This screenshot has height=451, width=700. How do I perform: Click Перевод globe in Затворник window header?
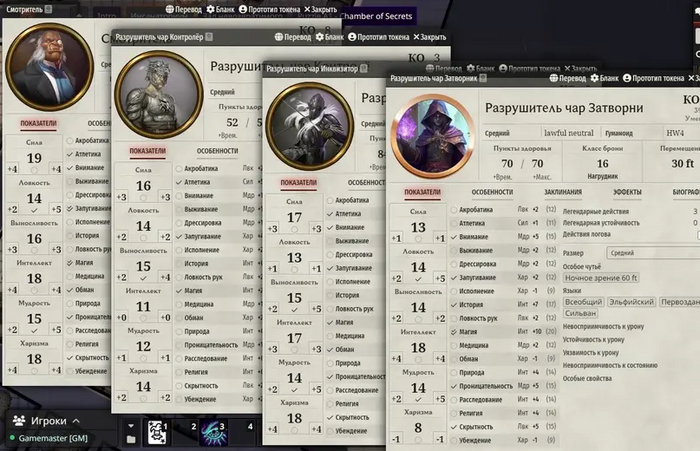567,78
